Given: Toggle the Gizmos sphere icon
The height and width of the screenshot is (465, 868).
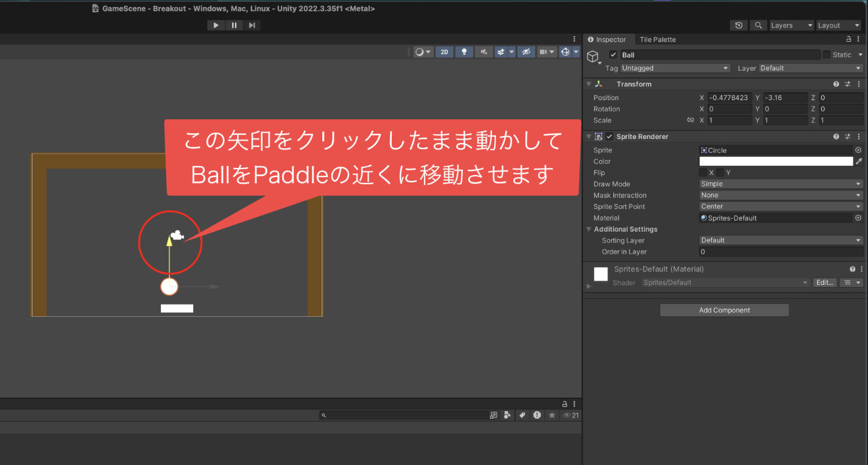Looking at the screenshot, I should pyautogui.click(x=565, y=52).
